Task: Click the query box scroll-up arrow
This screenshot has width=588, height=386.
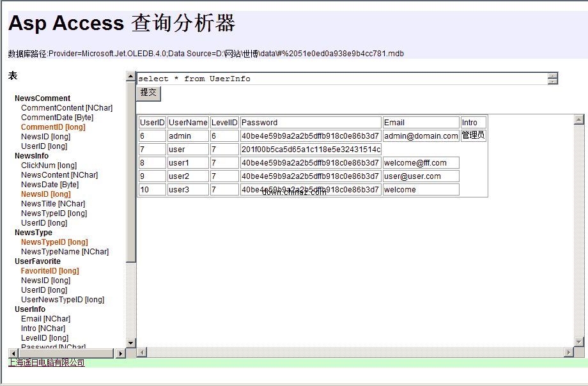Action: coord(553,75)
